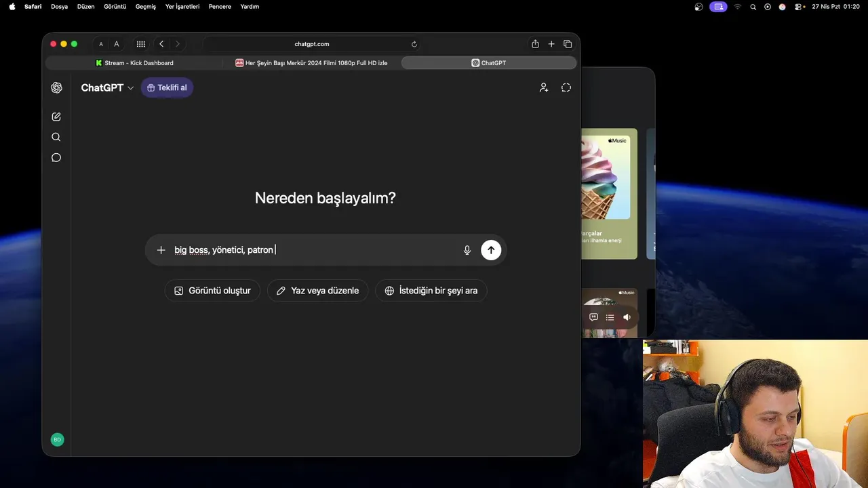Show Safari tab overview
Viewport: 868px width, 488px height.
tap(568, 44)
